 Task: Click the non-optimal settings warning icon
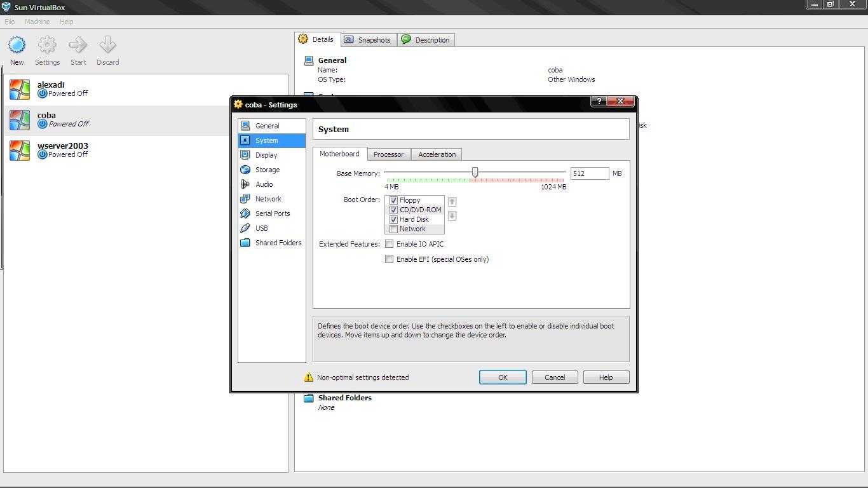(x=309, y=377)
